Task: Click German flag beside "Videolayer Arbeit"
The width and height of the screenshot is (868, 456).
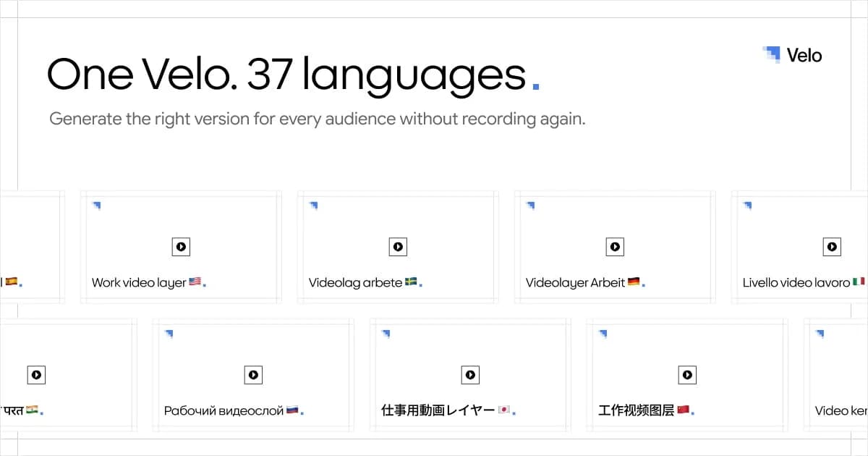Action: click(x=634, y=282)
